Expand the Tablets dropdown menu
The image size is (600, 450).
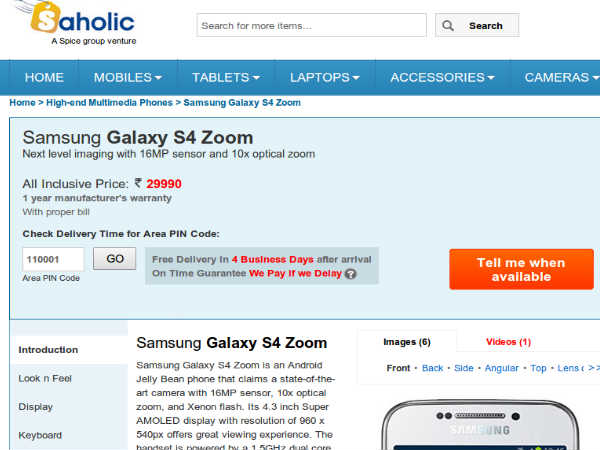(225, 77)
